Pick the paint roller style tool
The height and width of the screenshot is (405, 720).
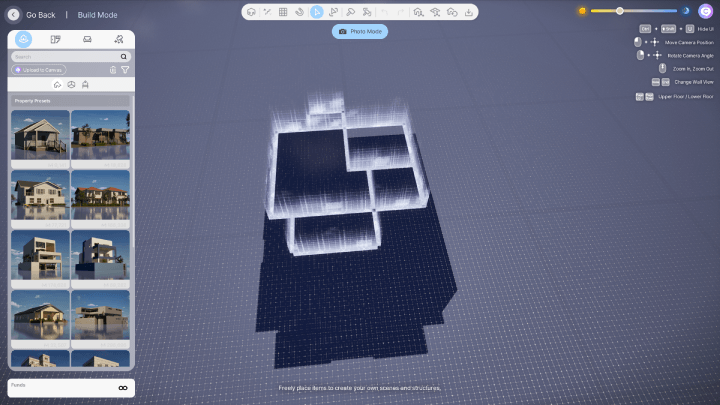click(366, 12)
